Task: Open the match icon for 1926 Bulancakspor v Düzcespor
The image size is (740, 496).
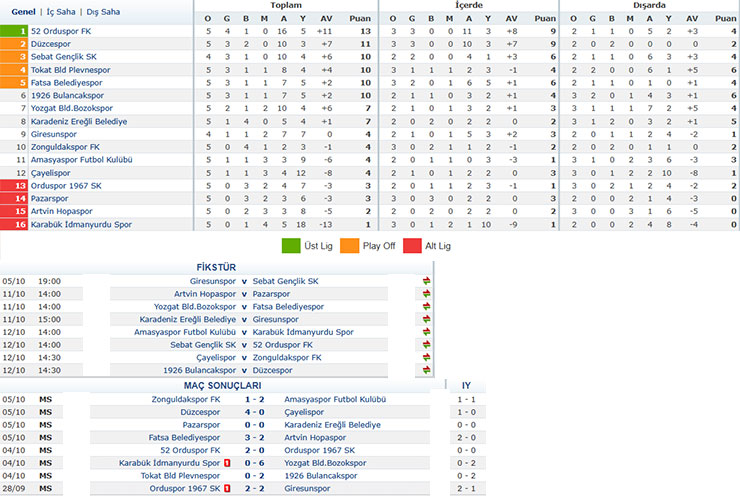Action: tap(427, 370)
